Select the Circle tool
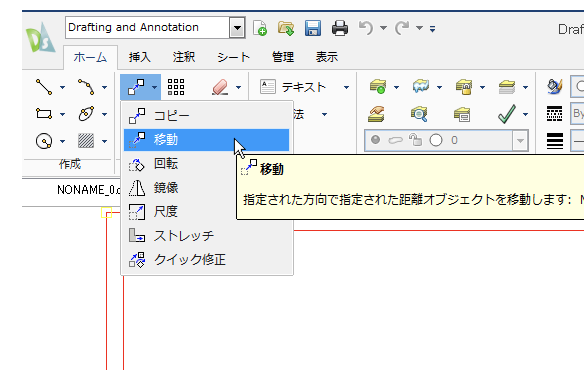This screenshot has height=370, width=584. tap(44, 141)
